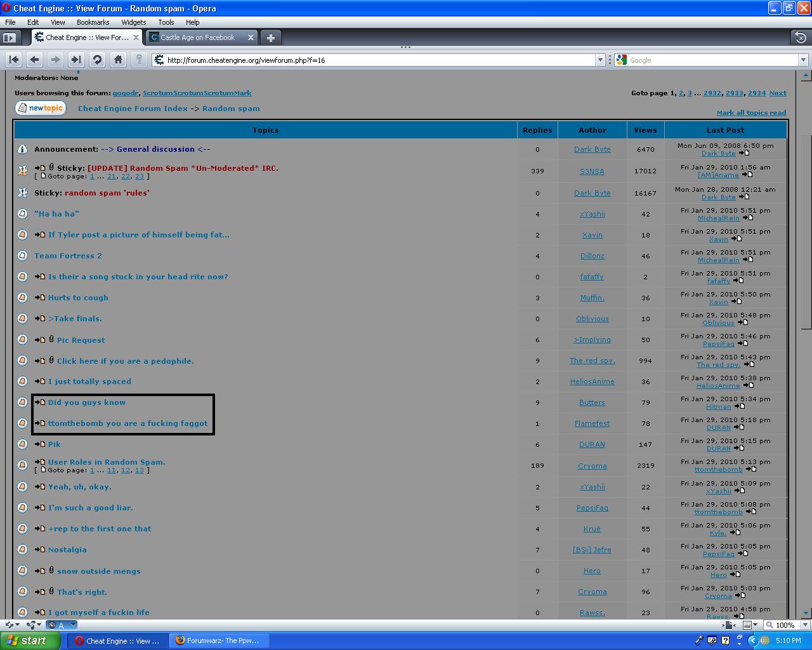
Task: Open the Edit menu
Action: (x=33, y=22)
